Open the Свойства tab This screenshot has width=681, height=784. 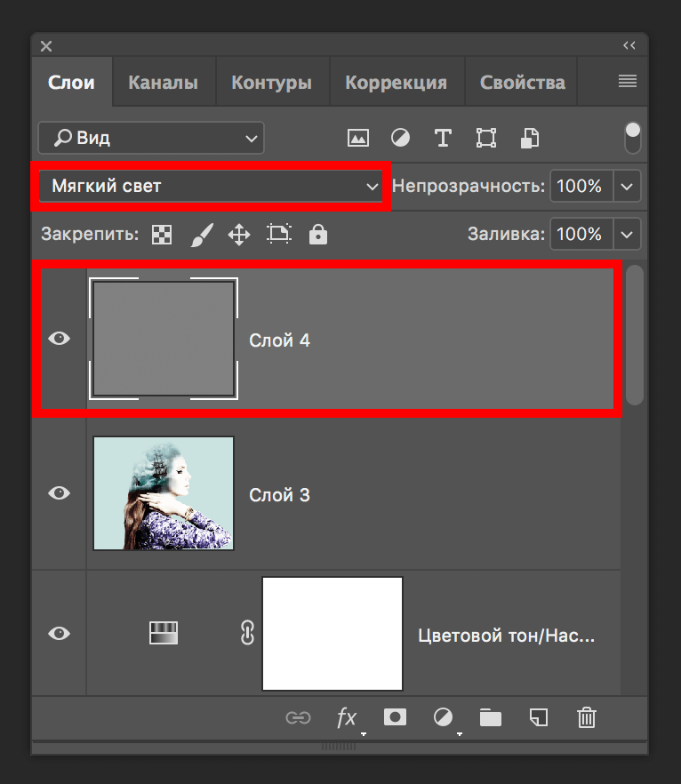click(522, 83)
